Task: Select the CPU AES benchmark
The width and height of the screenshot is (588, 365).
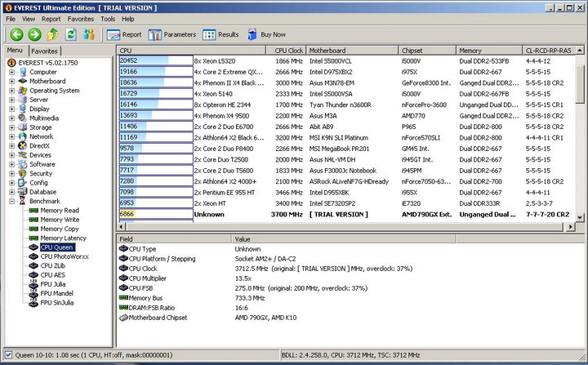Action: (52, 275)
